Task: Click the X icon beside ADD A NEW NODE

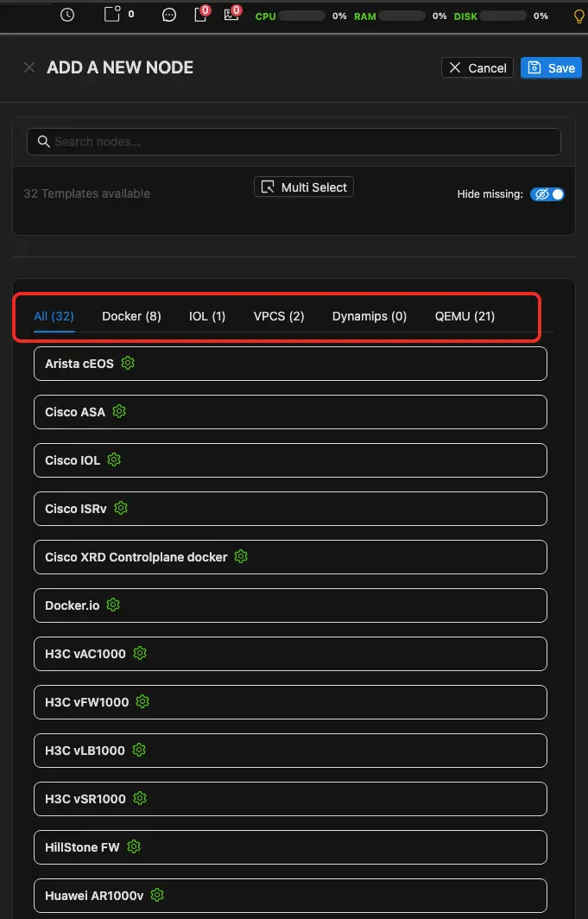Action: [29, 67]
